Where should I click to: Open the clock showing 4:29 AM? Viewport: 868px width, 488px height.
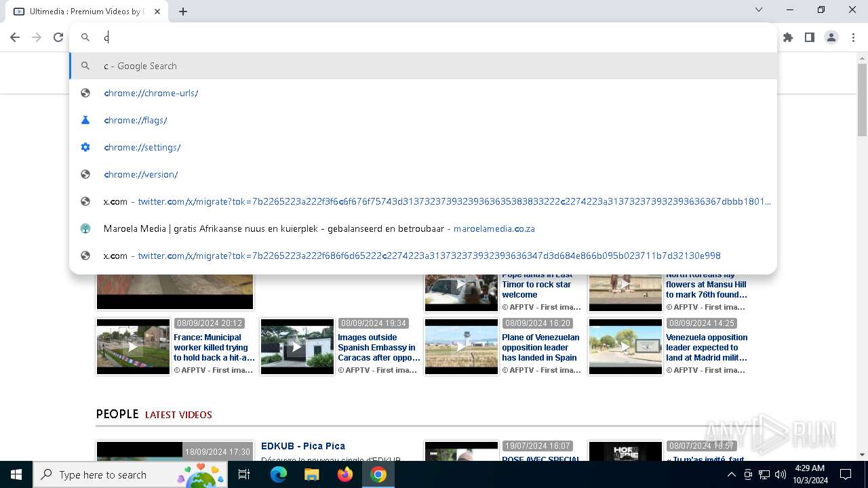click(x=810, y=474)
